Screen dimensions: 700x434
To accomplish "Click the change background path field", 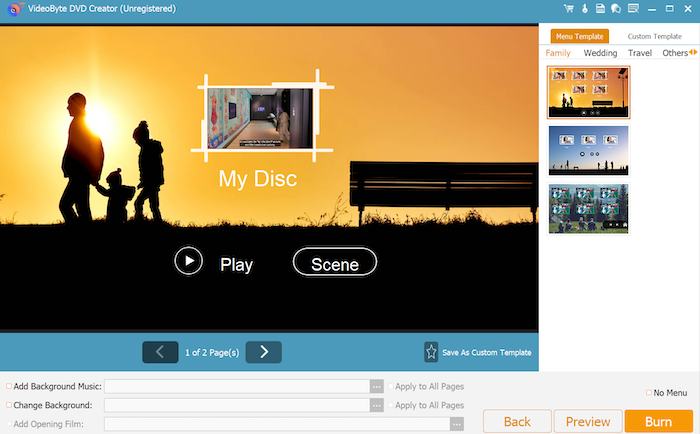I will 237,405.
